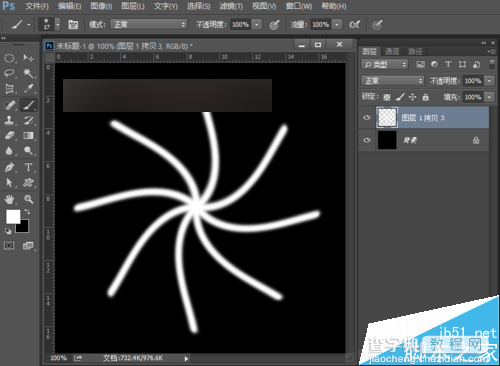
Task: Toggle pressure for opacity
Action: 274,25
